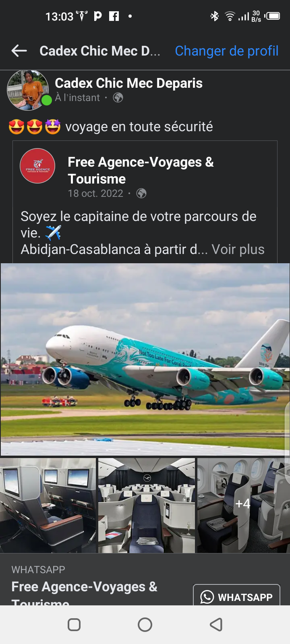Tap the globe privacy icon beside À l'instant
This screenshot has width=290, height=644.
(x=118, y=97)
